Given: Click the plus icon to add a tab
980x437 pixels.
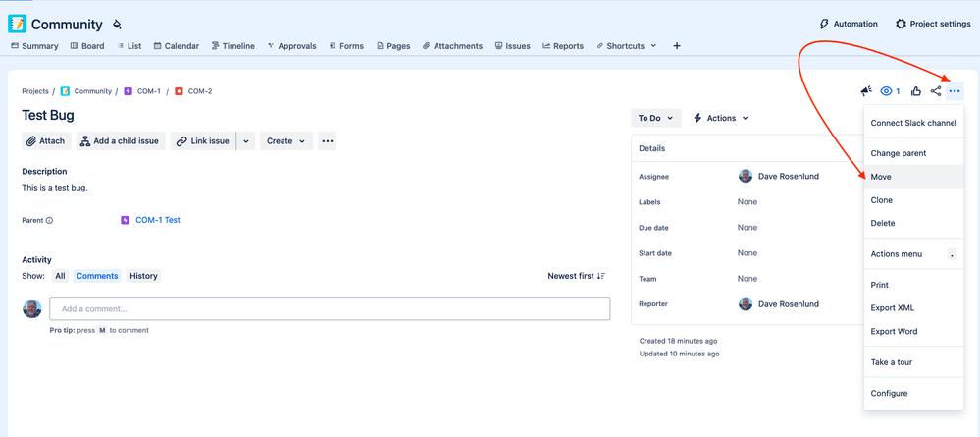Looking at the screenshot, I should pos(676,46).
